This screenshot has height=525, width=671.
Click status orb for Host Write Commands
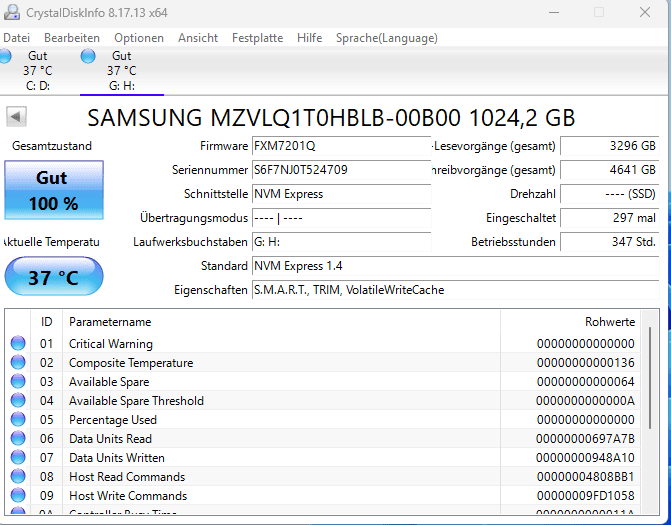click(x=18, y=495)
